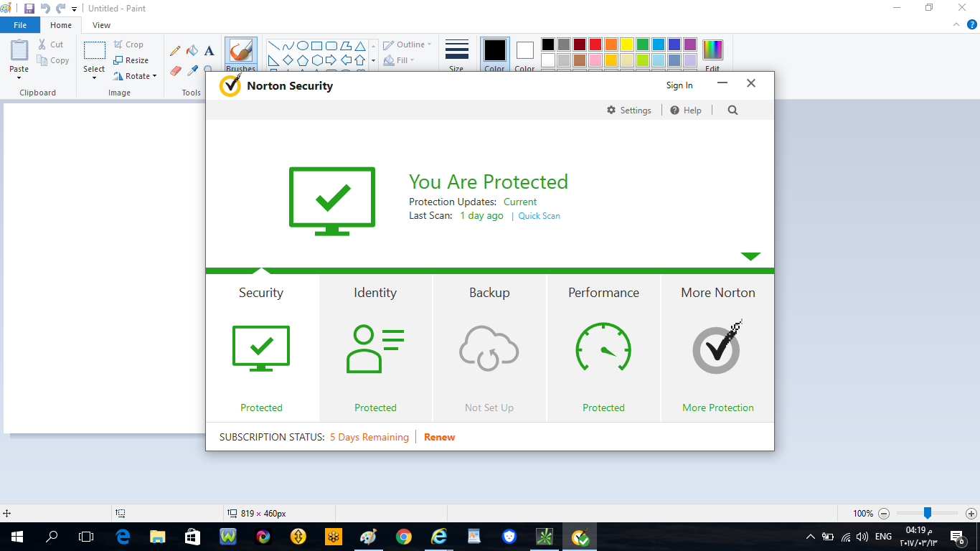Choose the Rectangle shape in shapes gallery
The height and width of the screenshot is (551, 980).
tap(317, 45)
